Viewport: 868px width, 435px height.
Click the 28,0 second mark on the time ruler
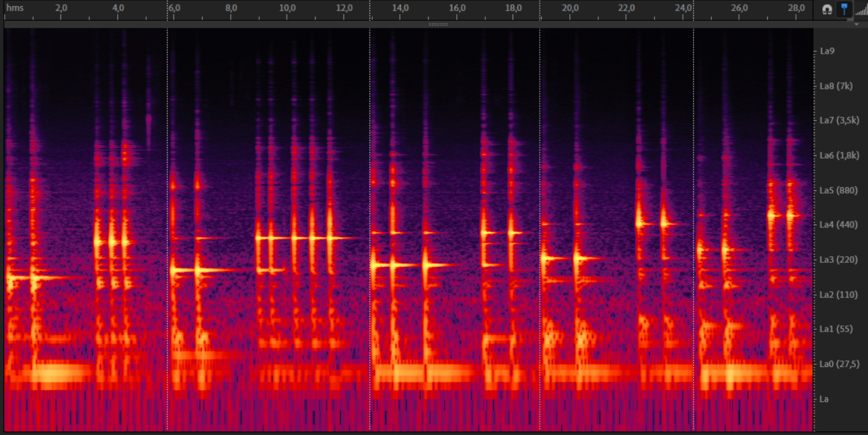(796, 8)
